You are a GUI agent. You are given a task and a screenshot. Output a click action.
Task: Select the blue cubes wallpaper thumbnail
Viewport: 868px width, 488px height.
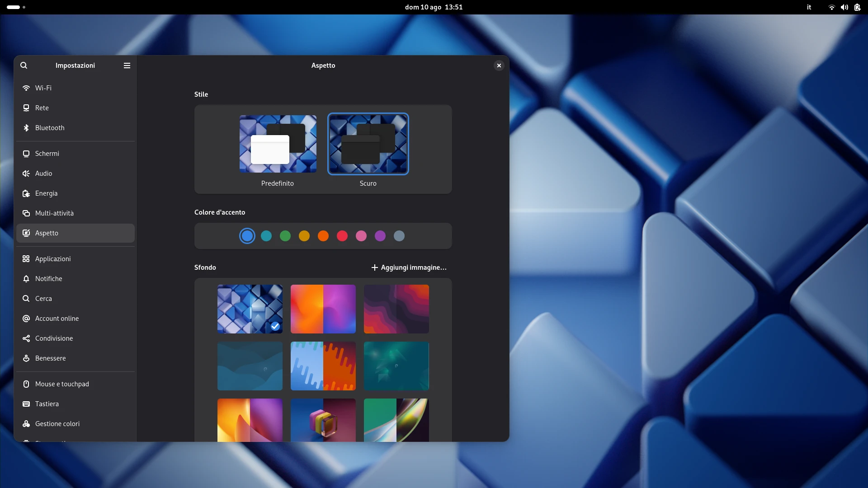pos(250,309)
